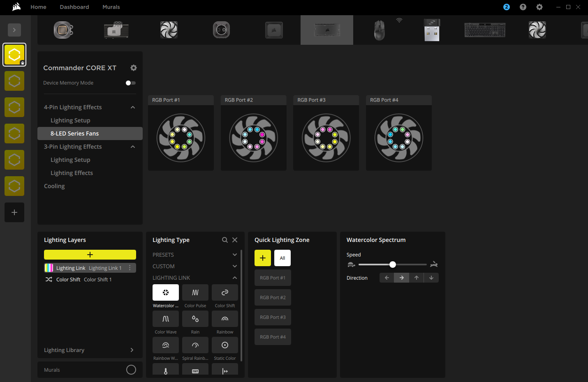Select the Spiral Rainbow effect
This screenshot has height=382, width=588.
tap(195, 345)
